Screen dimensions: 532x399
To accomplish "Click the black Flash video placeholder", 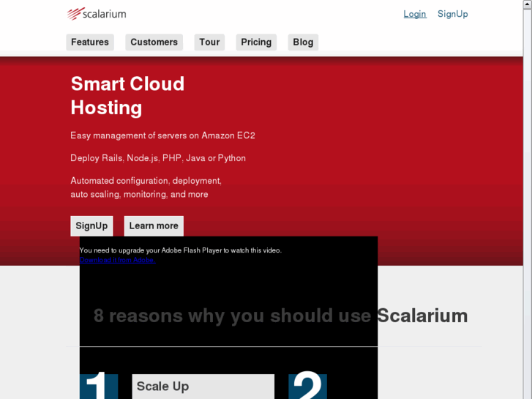I will 228,318.
